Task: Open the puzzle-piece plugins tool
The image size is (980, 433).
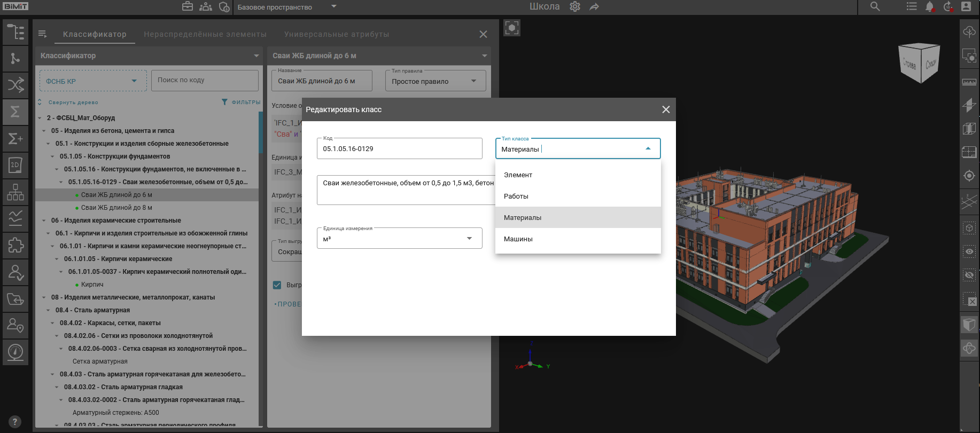Action: pyautogui.click(x=15, y=246)
